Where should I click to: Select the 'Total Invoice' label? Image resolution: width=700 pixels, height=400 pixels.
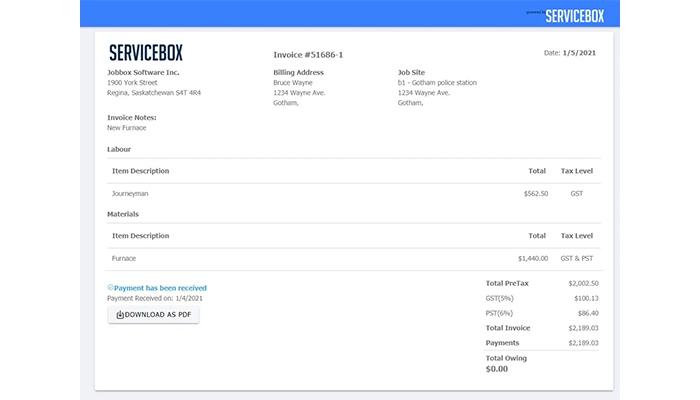pyautogui.click(x=508, y=328)
